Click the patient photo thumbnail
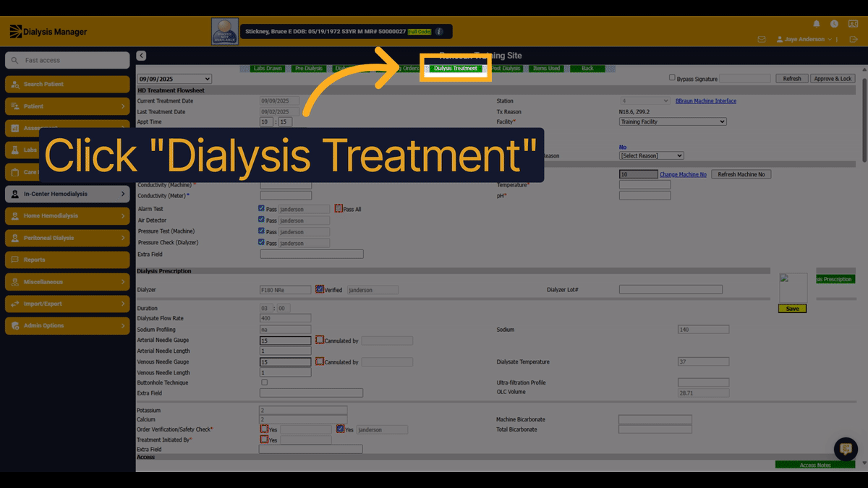This screenshot has width=868, height=488. pyautogui.click(x=225, y=32)
